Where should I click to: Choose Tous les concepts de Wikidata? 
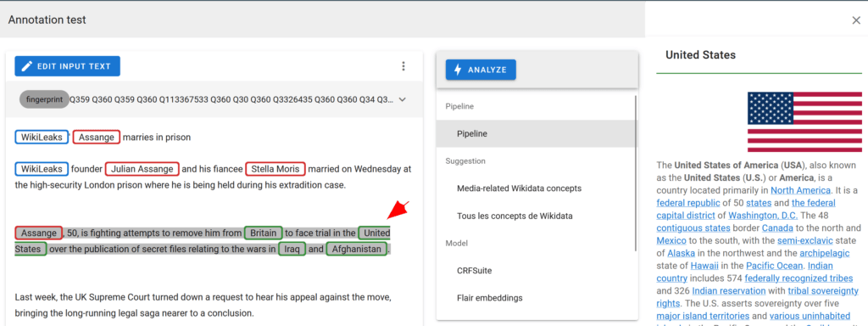pyautogui.click(x=515, y=216)
